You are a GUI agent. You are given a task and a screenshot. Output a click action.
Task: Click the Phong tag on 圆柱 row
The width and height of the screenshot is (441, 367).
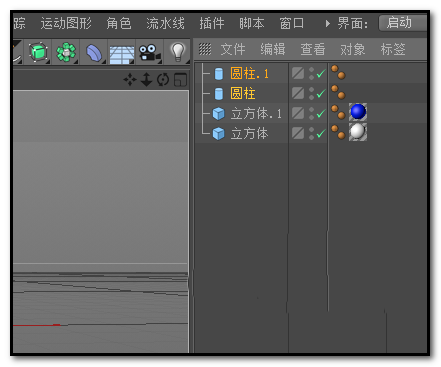(338, 92)
